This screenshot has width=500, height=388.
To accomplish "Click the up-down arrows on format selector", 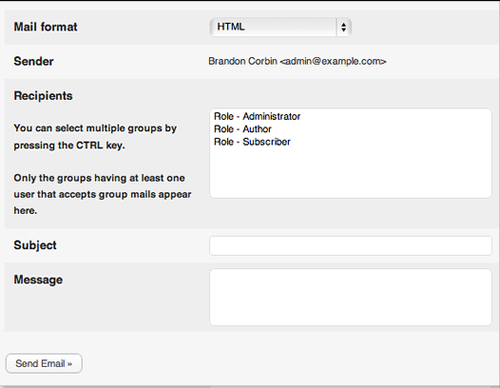I will pyautogui.click(x=344, y=27).
